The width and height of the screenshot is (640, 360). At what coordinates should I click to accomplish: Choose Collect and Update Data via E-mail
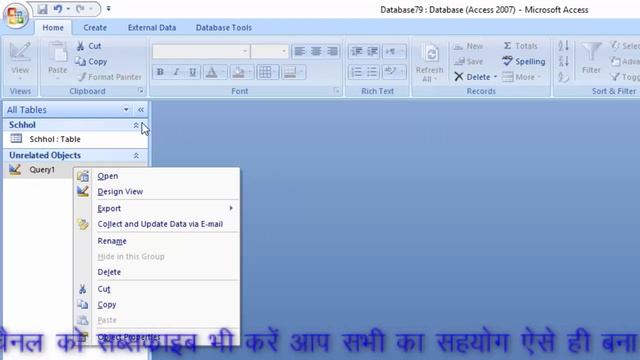157,224
